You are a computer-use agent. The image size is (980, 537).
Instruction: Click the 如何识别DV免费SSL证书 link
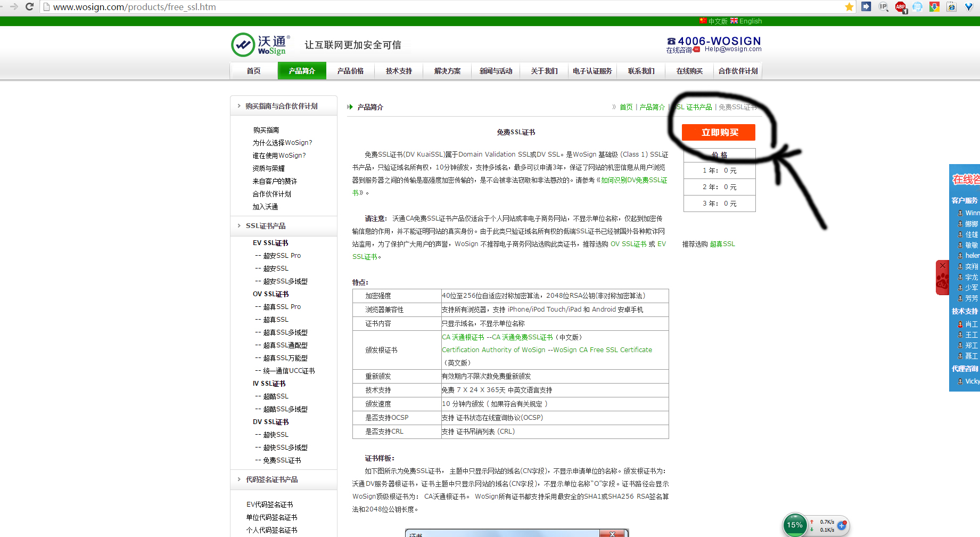coord(633,180)
